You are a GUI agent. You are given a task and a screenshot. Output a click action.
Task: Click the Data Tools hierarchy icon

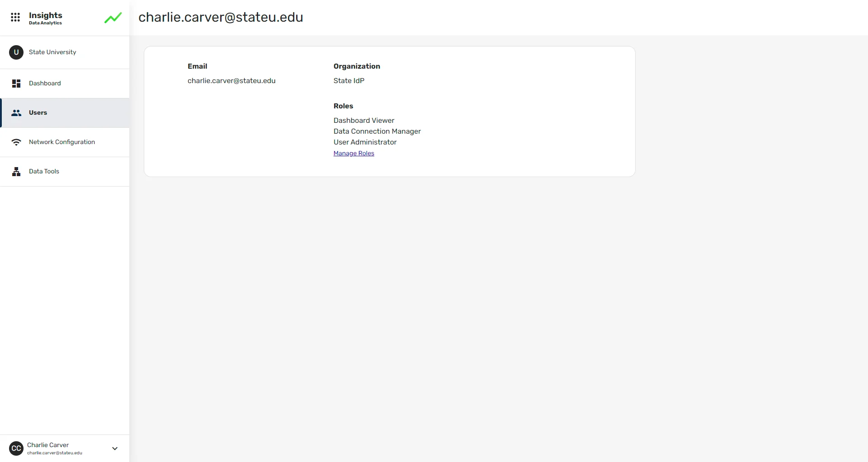click(x=16, y=172)
